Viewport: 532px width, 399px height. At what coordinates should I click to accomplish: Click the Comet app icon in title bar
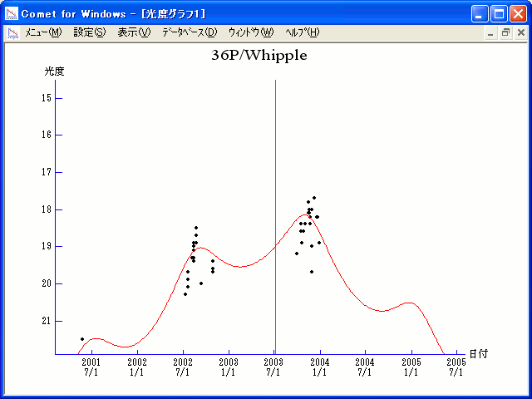(12, 14)
